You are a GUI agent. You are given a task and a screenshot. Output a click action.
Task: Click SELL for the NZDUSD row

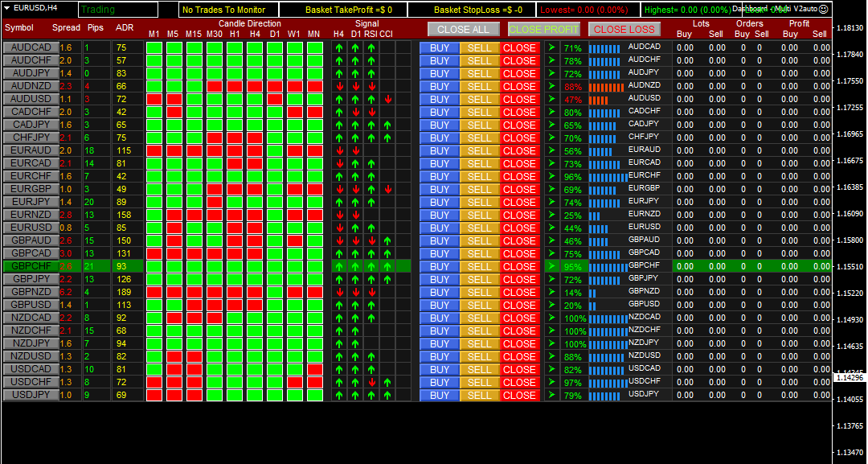(479, 356)
